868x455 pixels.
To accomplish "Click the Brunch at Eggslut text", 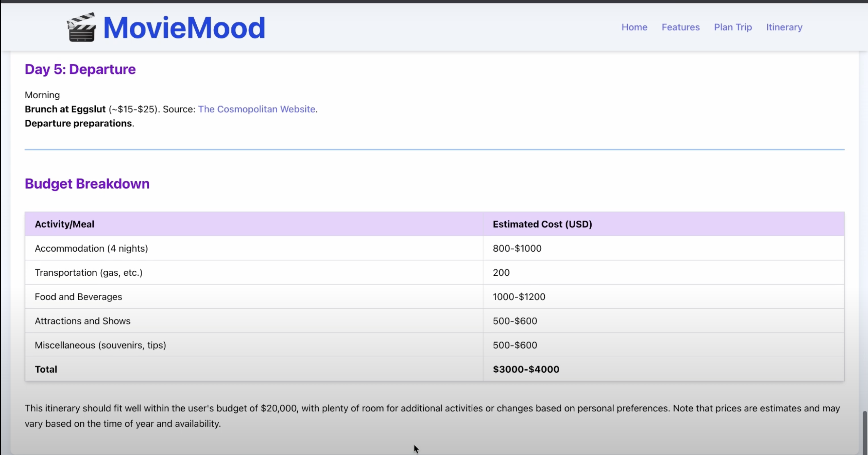I will coord(65,109).
